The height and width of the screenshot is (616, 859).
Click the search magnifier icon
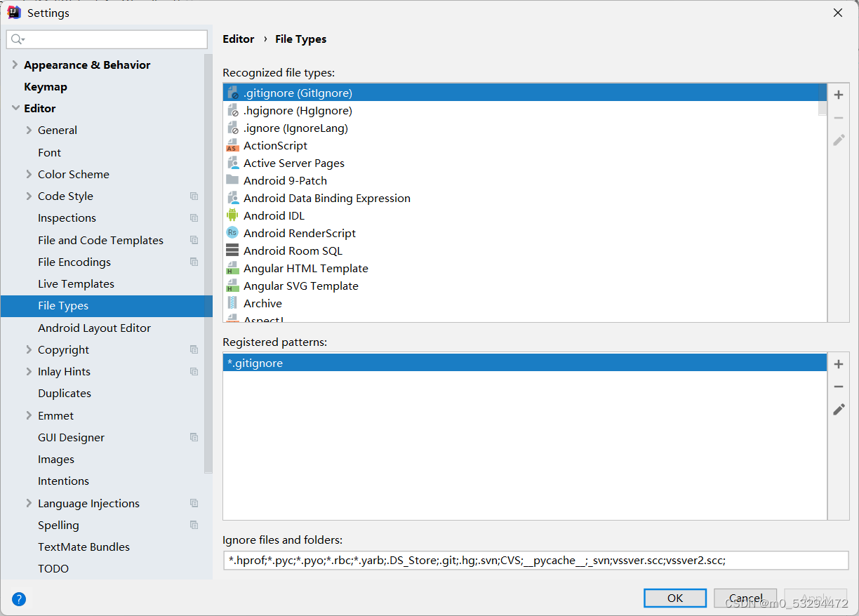point(18,39)
